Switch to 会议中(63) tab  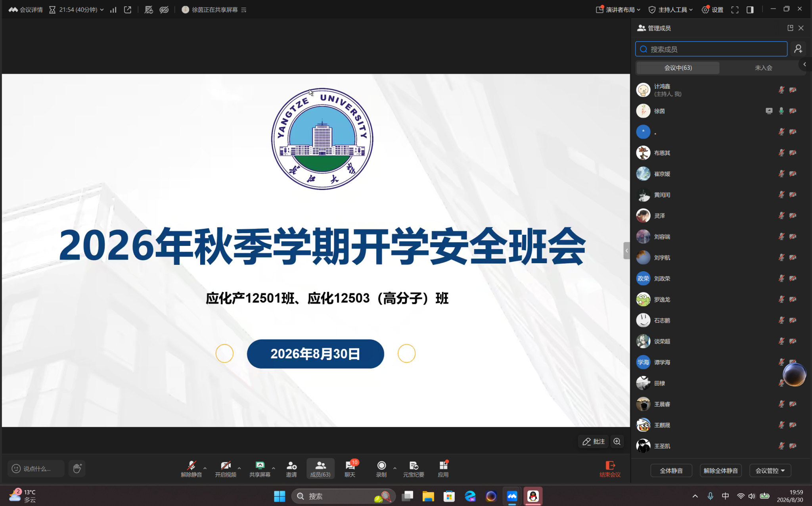tap(678, 68)
